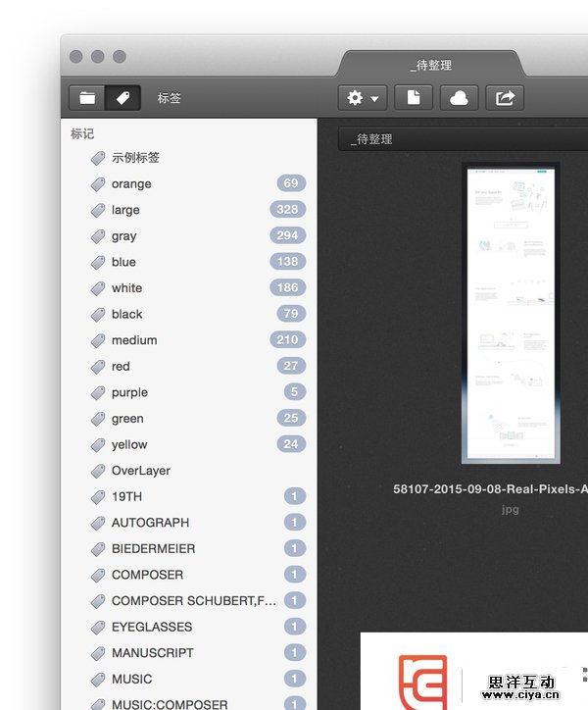Click the tag icon beside OverLayer
This screenshot has width=588, height=710.
[x=98, y=471]
